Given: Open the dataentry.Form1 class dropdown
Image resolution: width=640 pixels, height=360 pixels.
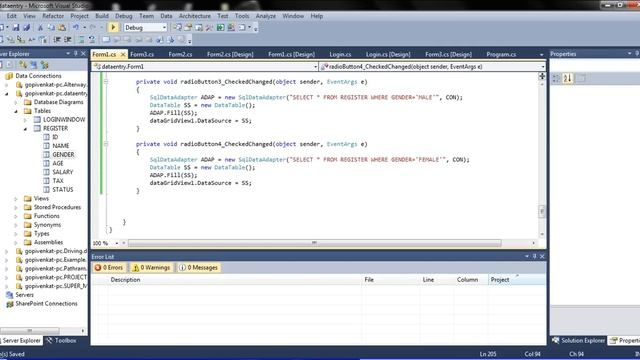Looking at the screenshot, I should point(315,67).
